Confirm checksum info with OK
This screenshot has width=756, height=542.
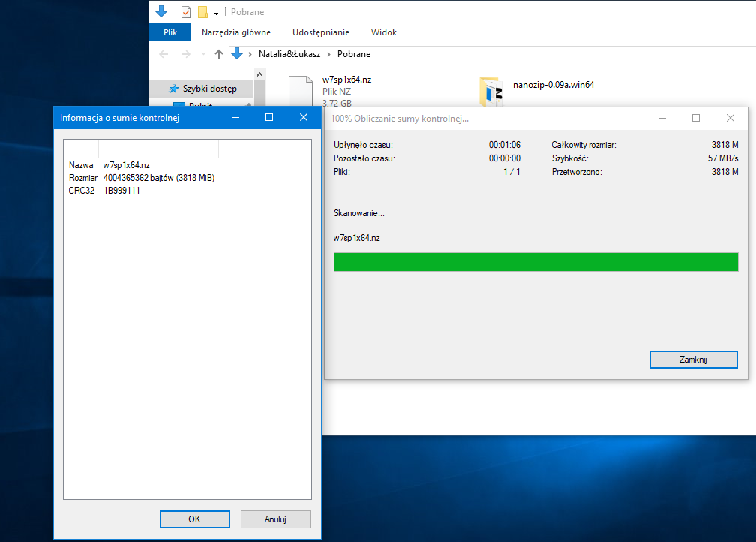[x=194, y=519]
